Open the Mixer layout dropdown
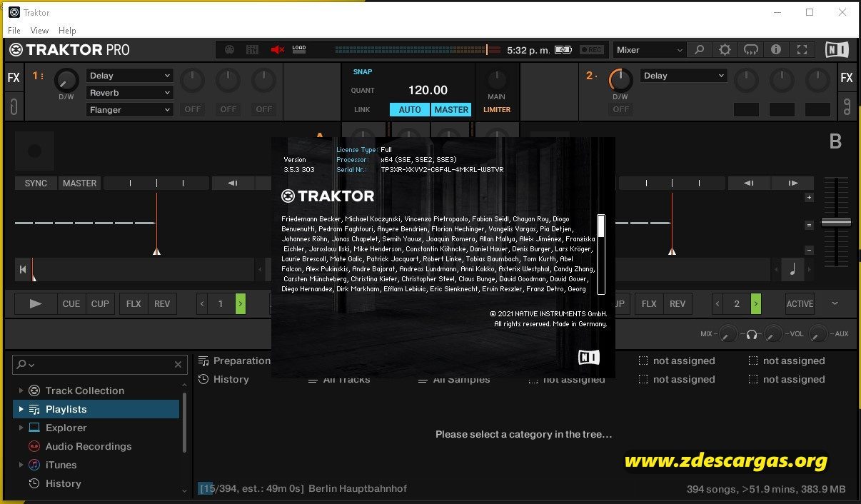Screen dimensions: 861x504 (x=650, y=50)
